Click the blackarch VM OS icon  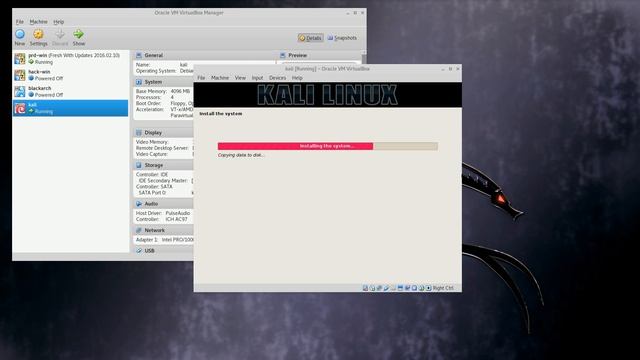click(x=20, y=91)
